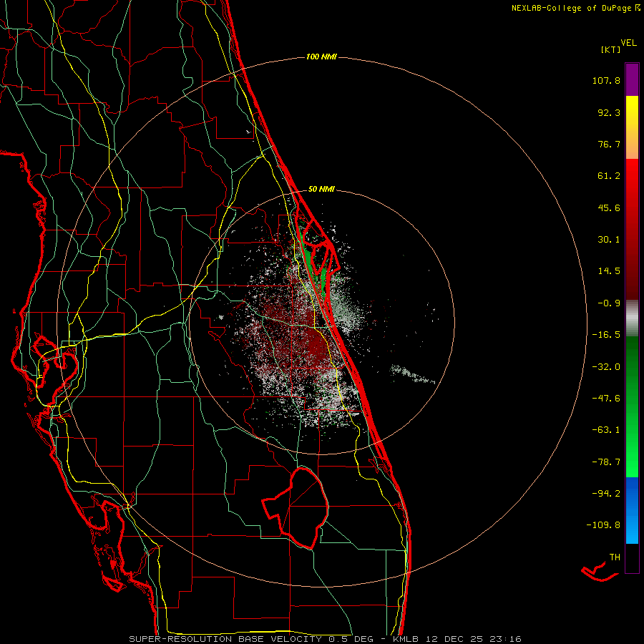Click the 30.1 legend value
This screenshot has width=644, height=644.
(609, 240)
